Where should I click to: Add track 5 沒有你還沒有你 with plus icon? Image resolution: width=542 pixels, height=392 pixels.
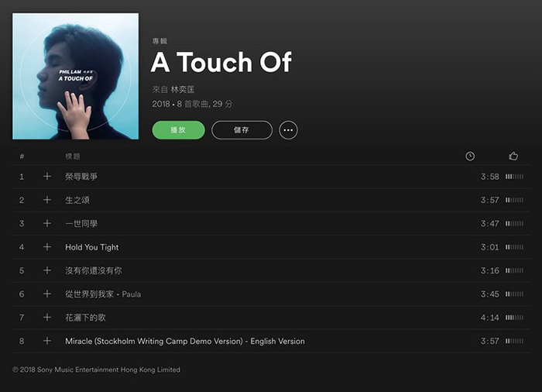47,270
